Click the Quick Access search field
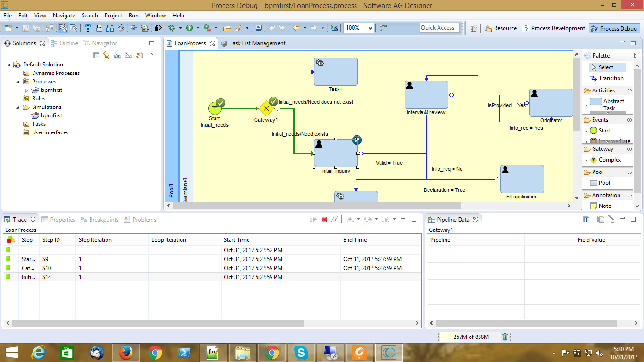The height and width of the screenshot is (362, 644). (440, 28)
